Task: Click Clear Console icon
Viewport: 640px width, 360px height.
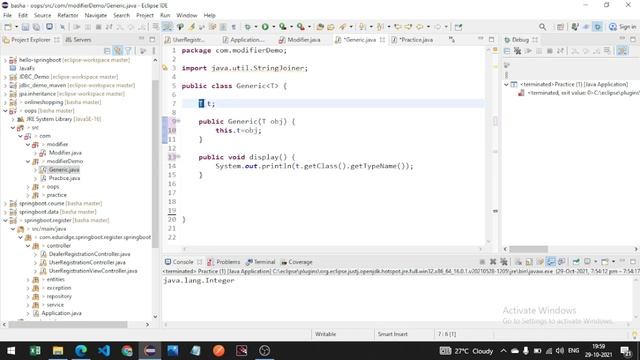Action: (x=518, y=262)
